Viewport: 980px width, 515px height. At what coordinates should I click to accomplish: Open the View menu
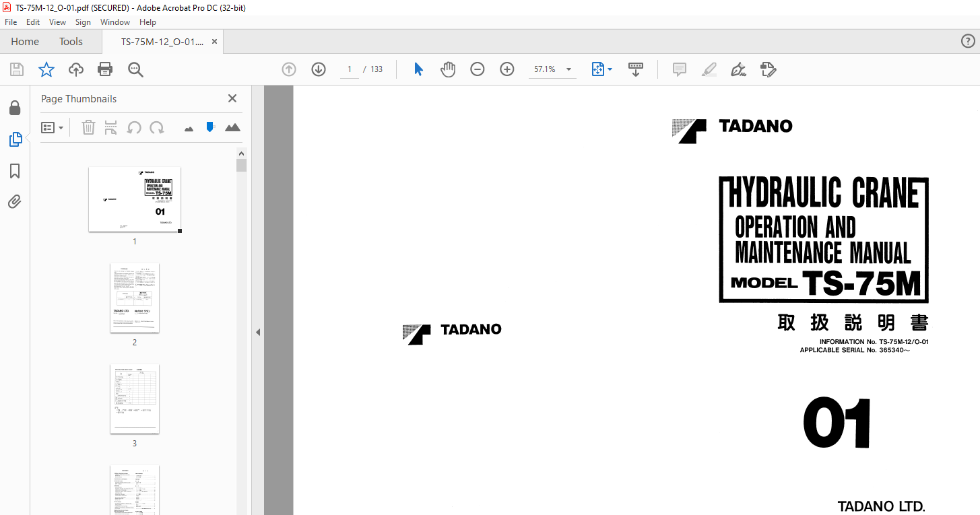(x=57, y=22)
